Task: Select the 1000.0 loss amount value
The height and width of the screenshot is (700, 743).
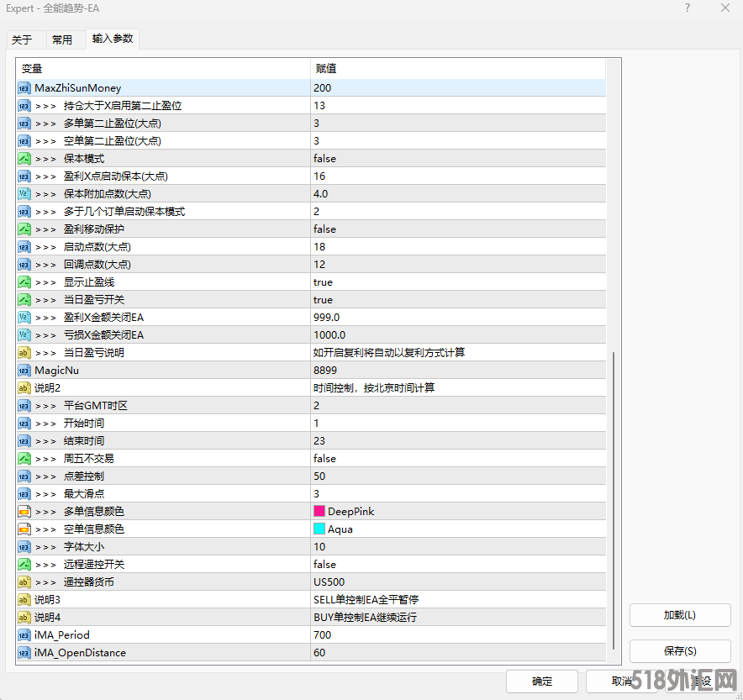Action: coord(329,334)
